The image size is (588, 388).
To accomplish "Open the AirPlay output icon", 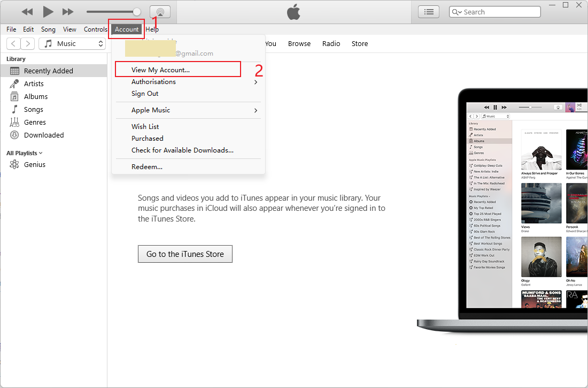I will [x=160, y=12].
